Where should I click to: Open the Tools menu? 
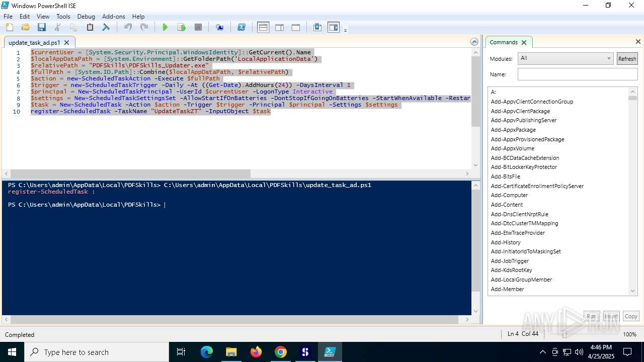click(x=63, y=17)
